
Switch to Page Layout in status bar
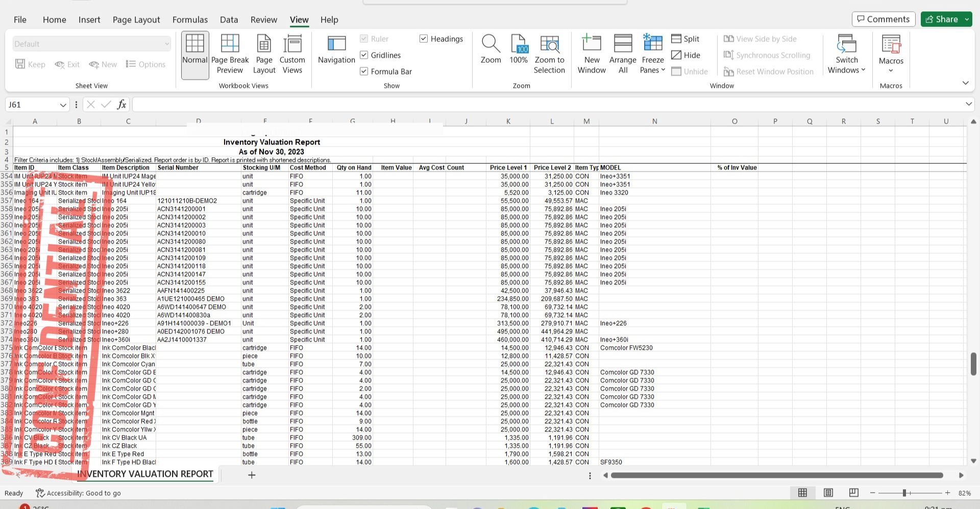(x=828, y=493)
